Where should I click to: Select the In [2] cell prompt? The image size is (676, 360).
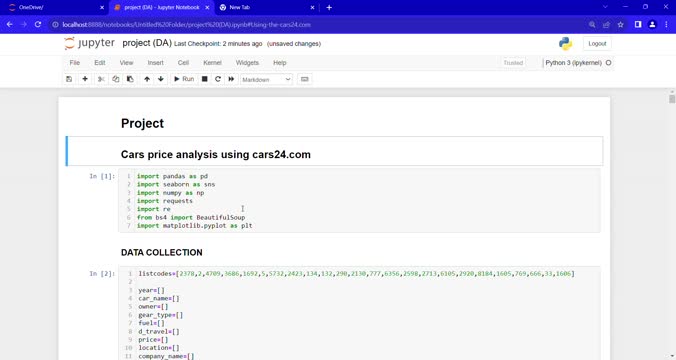coord(102,274)
